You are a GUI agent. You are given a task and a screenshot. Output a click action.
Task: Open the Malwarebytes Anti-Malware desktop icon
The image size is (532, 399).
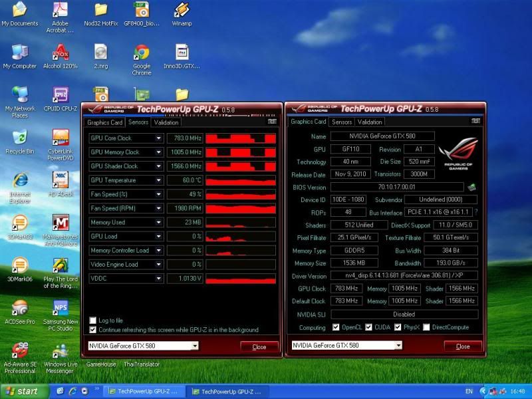(61, 223)
